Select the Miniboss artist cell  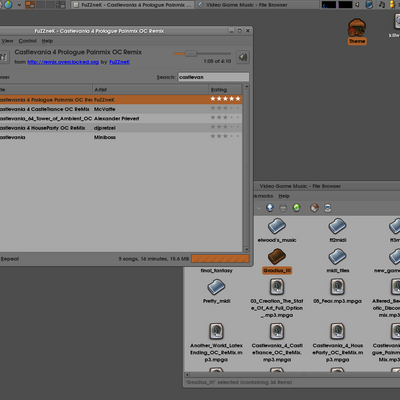tap(105, 137)
